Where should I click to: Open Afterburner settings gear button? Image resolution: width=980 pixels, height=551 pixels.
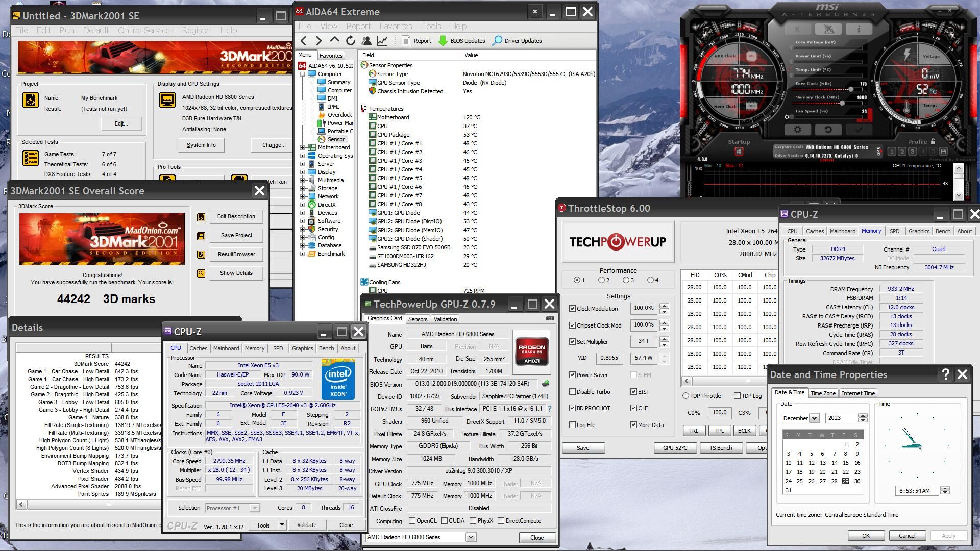point(798,130)
